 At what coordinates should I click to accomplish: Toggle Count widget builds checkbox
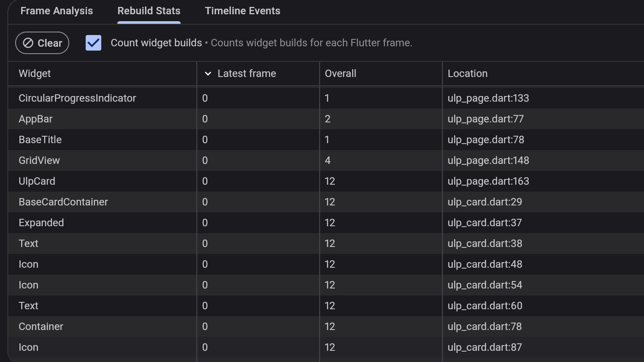(x=93, y=43)
